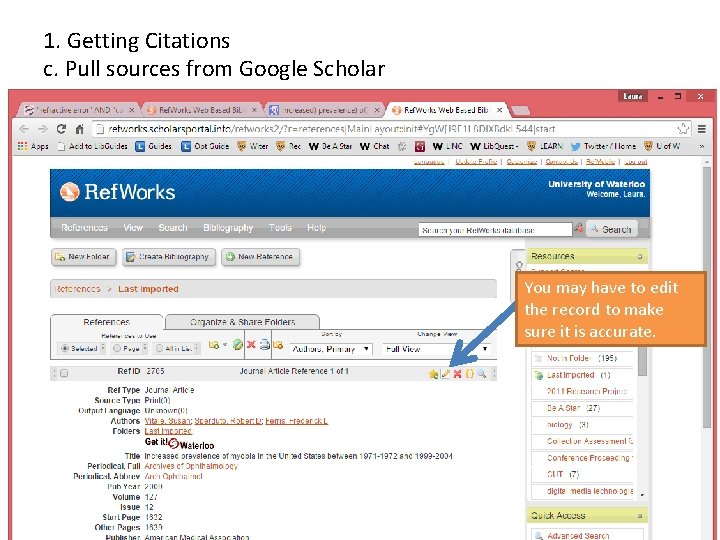Show more bookmarks with the double chevron
720x540 pixels.
coord(701,146)
